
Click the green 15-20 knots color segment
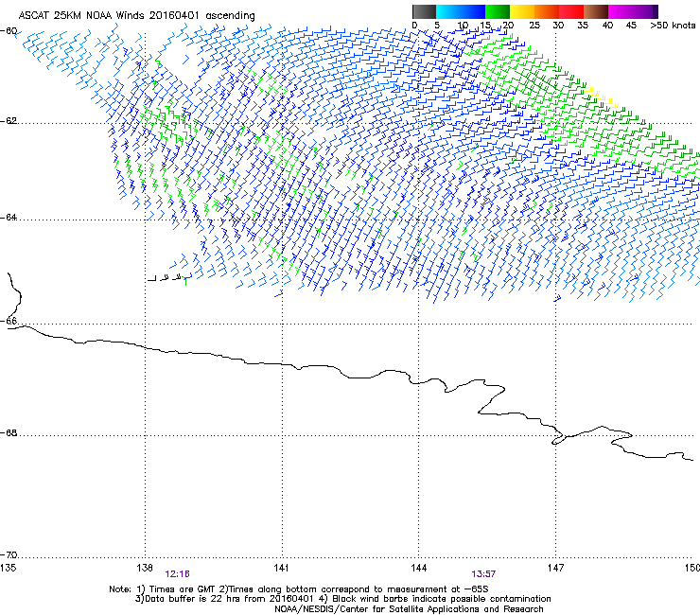pyautogui.click(x=498, y=11)
